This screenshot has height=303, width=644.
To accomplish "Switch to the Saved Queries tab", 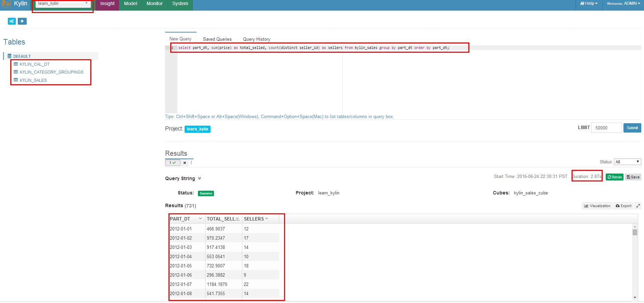I will pyautogui.click(x=217, y=39).
